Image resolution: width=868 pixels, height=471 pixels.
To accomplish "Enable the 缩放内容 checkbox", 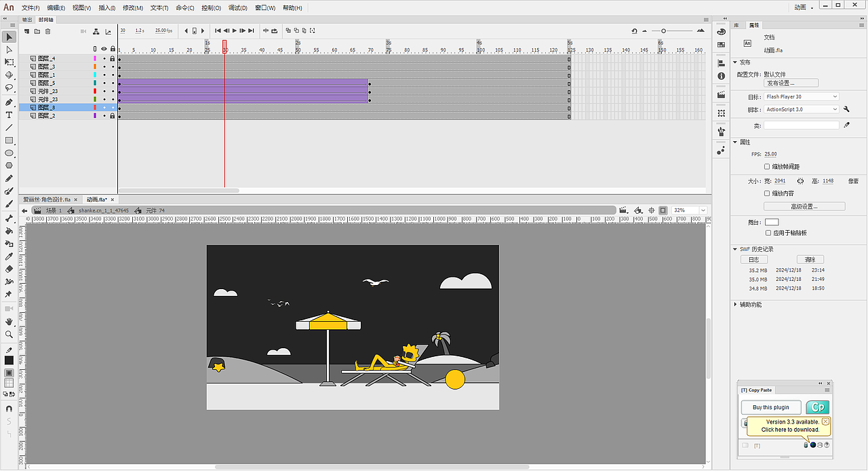I will (x=767, y=193).
